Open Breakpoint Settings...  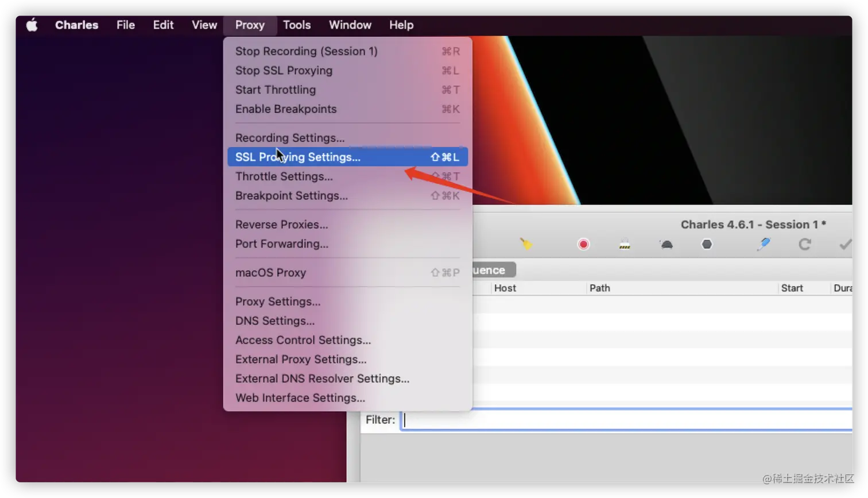point(347,196)
